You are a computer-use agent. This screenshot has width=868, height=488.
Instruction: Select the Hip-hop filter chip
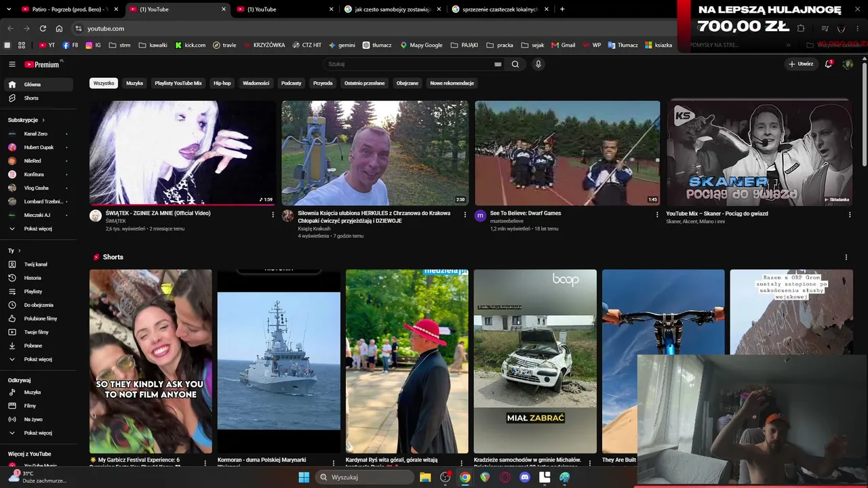222,83
